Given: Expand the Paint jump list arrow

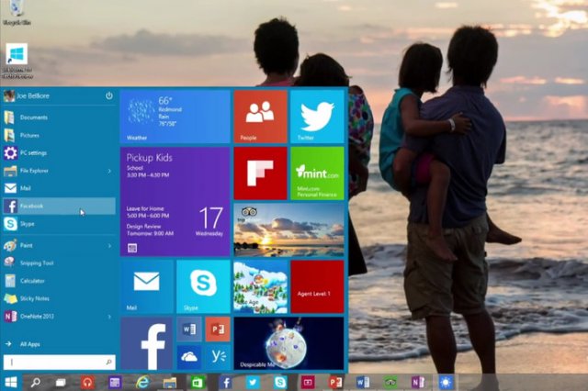Looking at the screenshot, I should [x=109, y=246].
